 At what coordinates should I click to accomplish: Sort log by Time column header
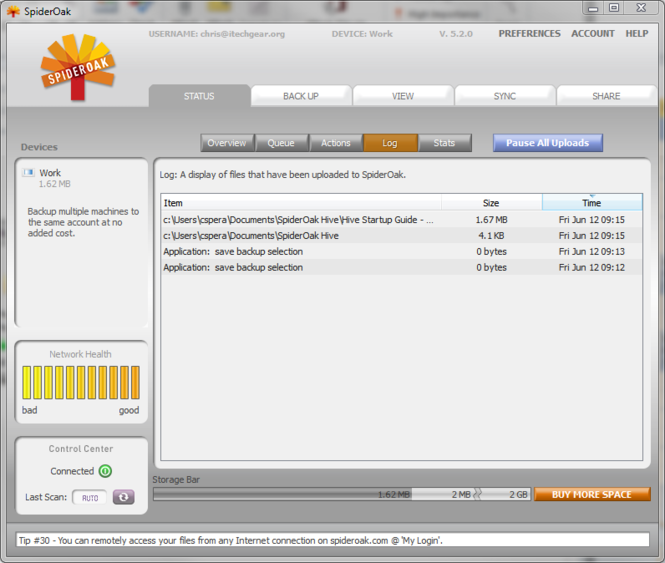pyautogui.click(x=592, y=203)
